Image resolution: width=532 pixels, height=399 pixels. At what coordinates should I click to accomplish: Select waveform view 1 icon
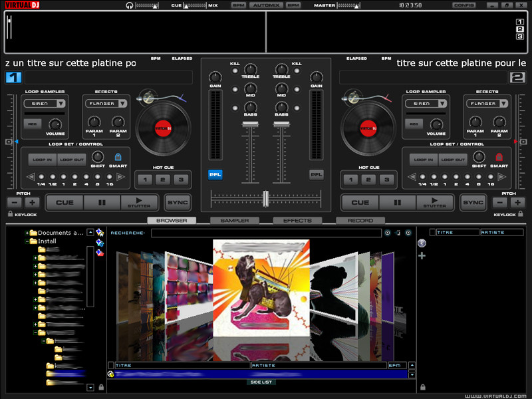click(x=520, y=22)
